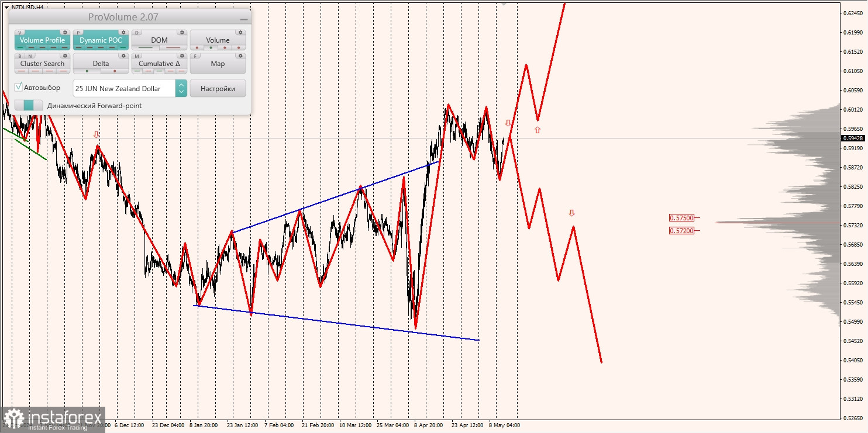This screenshot has width=868, height=433.
Task: Click the 0.6245 price scale value
Action: coord(853,13)
